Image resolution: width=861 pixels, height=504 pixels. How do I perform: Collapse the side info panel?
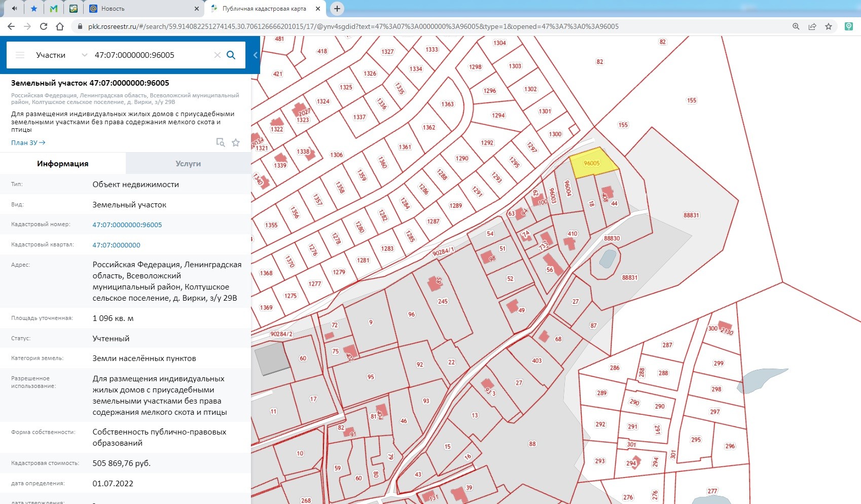(x=256, y=55)
